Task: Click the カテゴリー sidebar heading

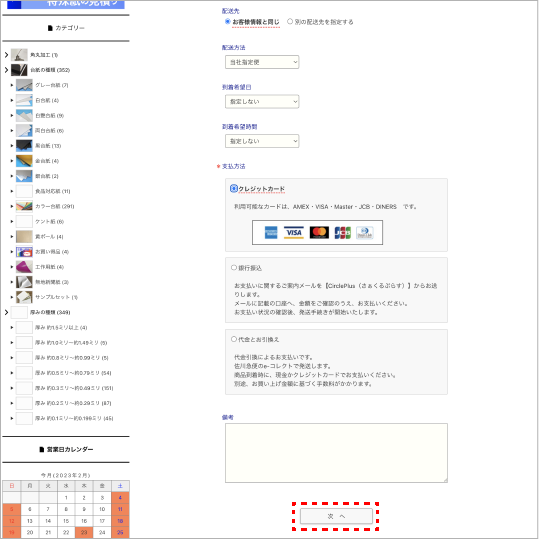Action: coord(66,28)
